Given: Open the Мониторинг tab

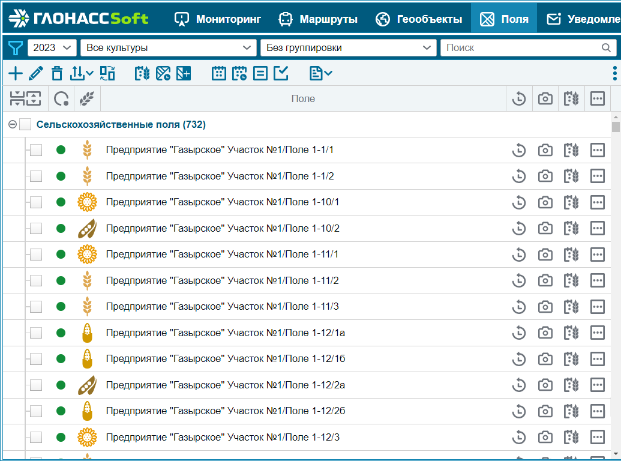Looking at the screenshot, I should click(x=218, y=19).
